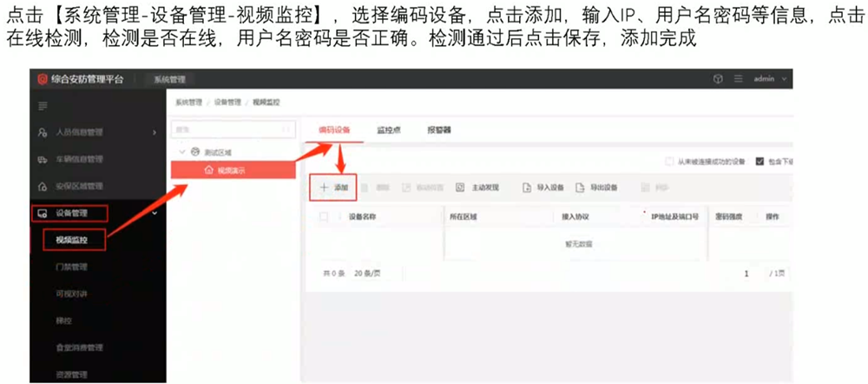
Task: Click the 导出设备 button label
Action: pyautogui.click(x=604, y=188)
